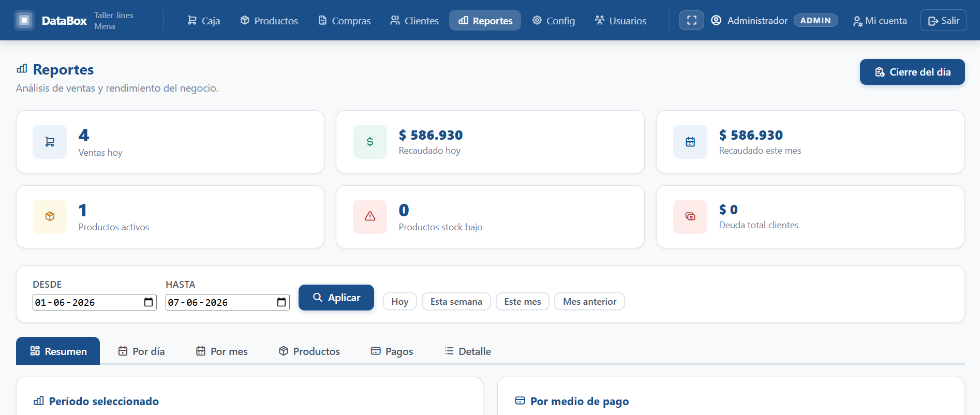Image resolution: width=980 pixels, height=415 pixels.
Task: Go to Productos in the top navigation
Action: point(269,20)
